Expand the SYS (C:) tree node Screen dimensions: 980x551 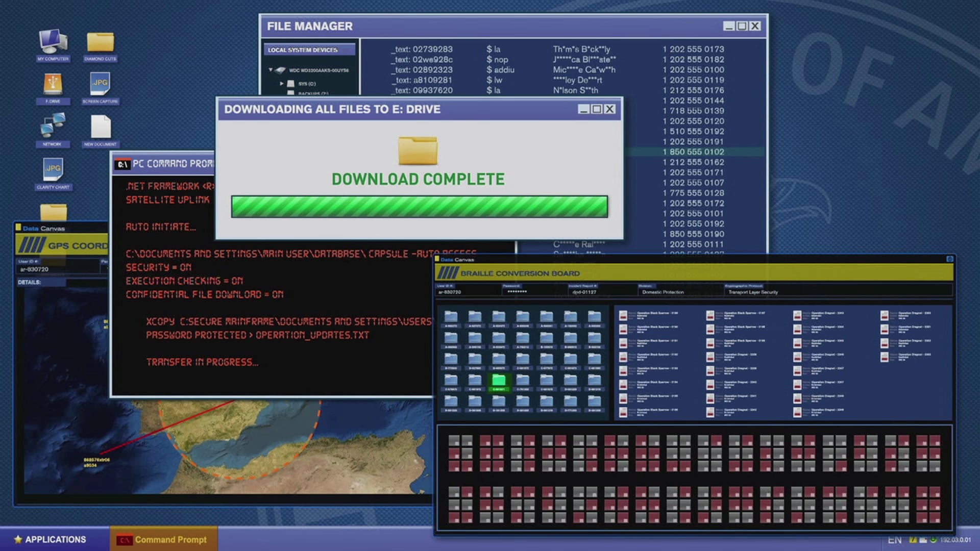click(x=281, y=83)
